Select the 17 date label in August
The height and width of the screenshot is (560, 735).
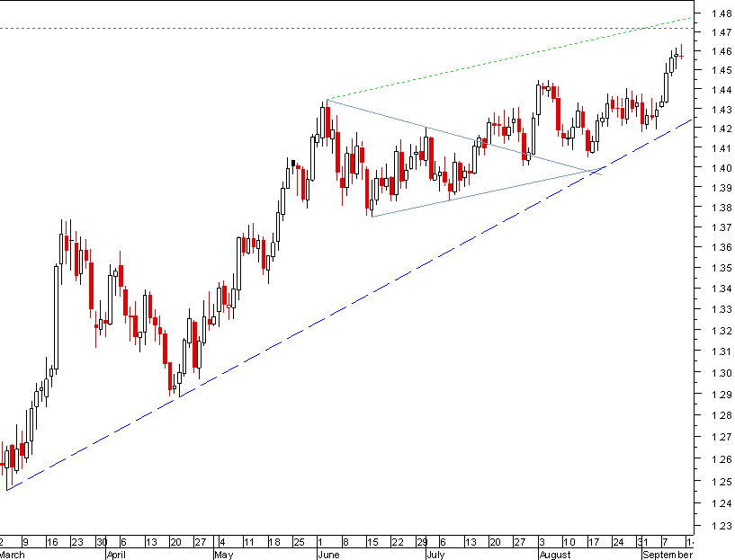[x=594, y=542]
